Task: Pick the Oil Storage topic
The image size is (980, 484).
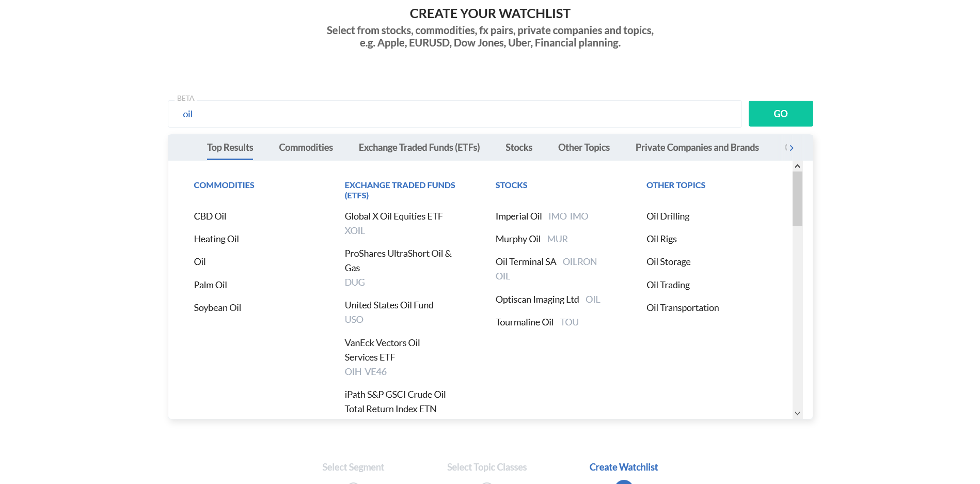Action: point(668,262)
